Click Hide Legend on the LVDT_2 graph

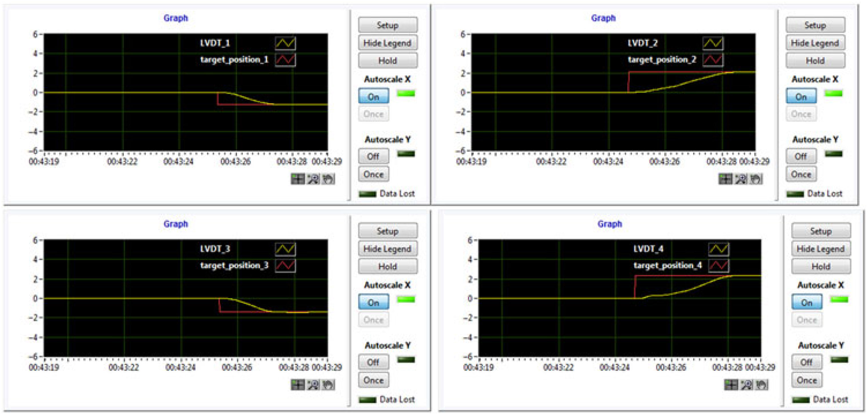pyautogui.click(x=815, y=43)
